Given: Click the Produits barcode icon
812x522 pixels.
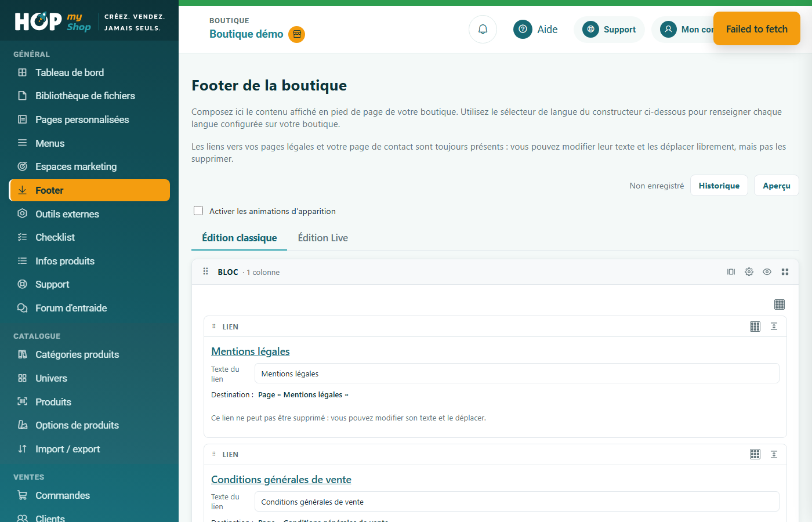Looking at the screenshot, I should click(x=23, y=401).
